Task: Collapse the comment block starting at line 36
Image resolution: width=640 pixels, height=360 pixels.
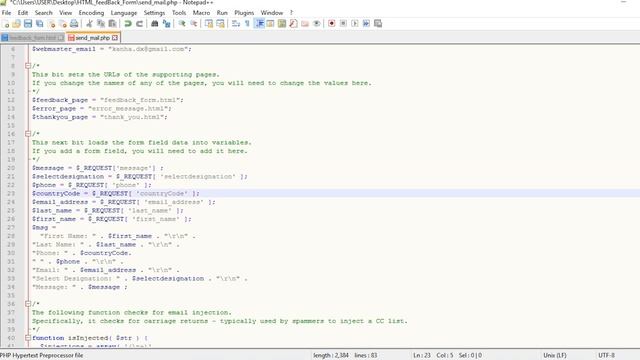Action: point(28,304)
